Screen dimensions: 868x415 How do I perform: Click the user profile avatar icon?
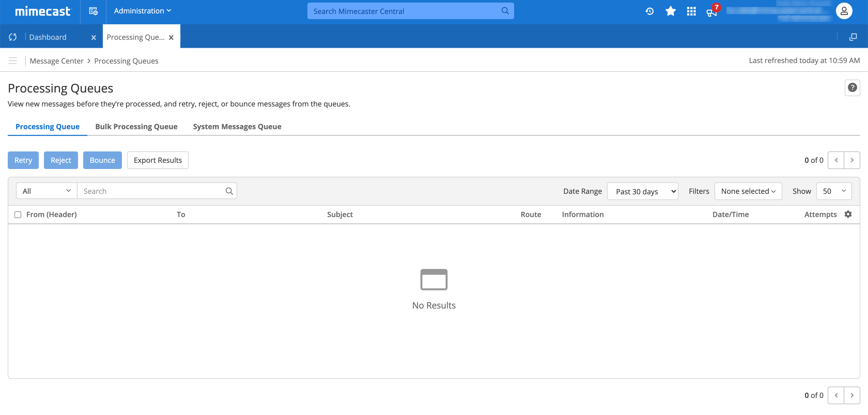click(x=844, y=11)
